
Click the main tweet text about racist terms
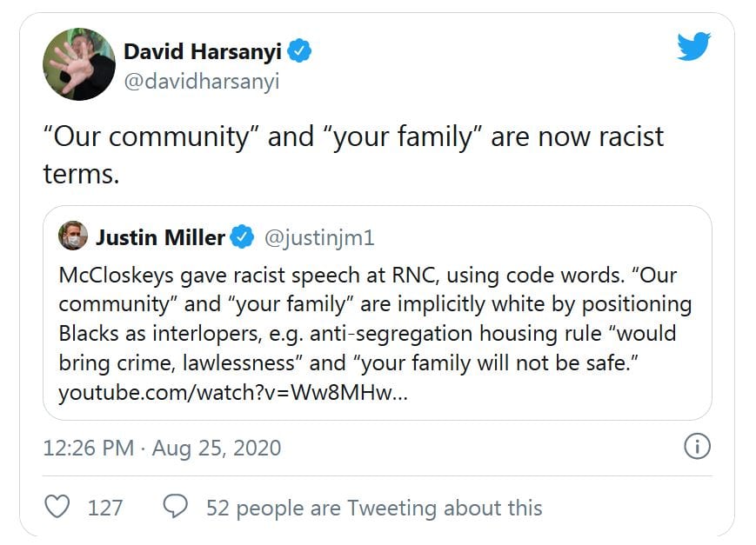352,155
